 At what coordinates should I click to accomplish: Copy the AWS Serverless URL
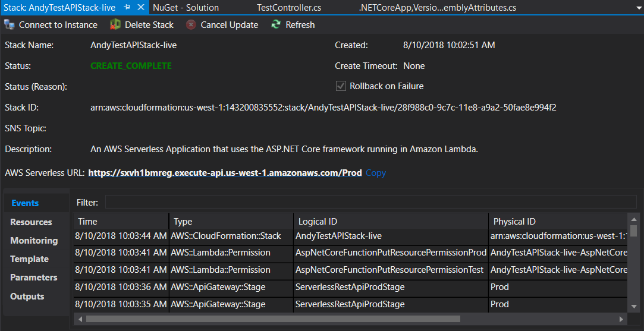tap(376, 173)
